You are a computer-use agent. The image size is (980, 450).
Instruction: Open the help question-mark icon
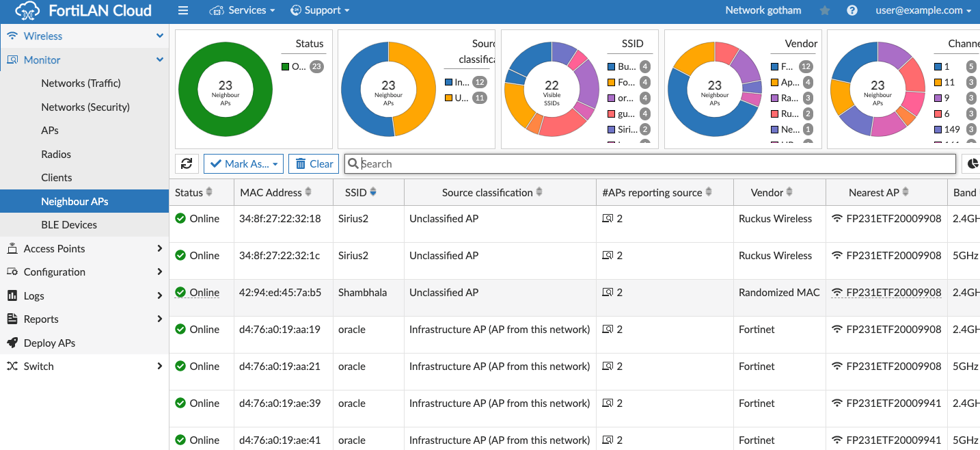coord(851,10)
